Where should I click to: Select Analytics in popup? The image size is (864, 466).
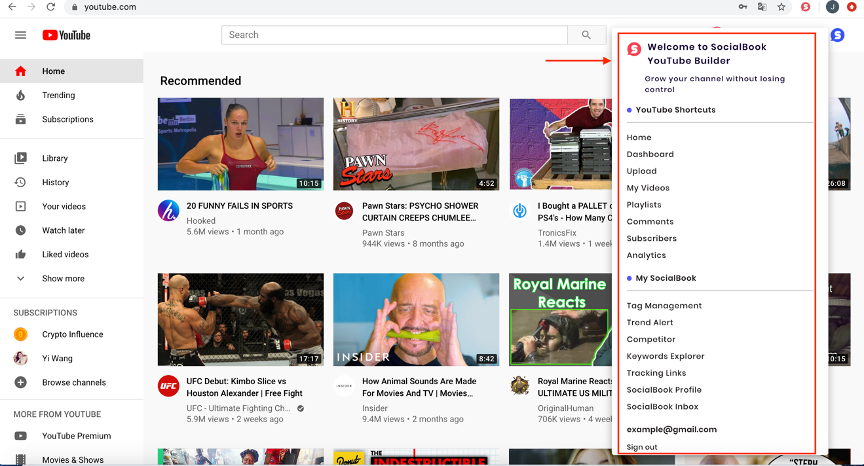click(646, 255)
